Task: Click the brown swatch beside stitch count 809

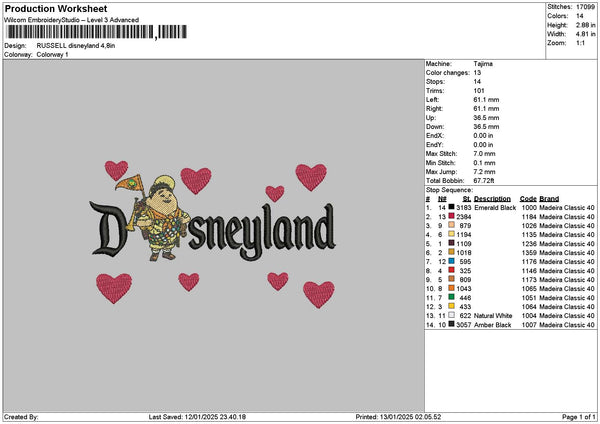Action: coord(452,279)
